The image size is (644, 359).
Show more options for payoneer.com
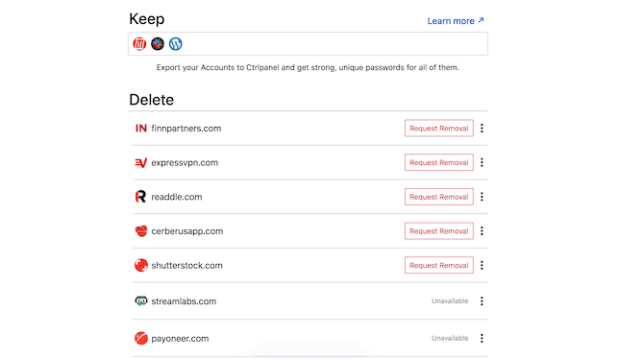pyautogui.click(x=482, y=338)
